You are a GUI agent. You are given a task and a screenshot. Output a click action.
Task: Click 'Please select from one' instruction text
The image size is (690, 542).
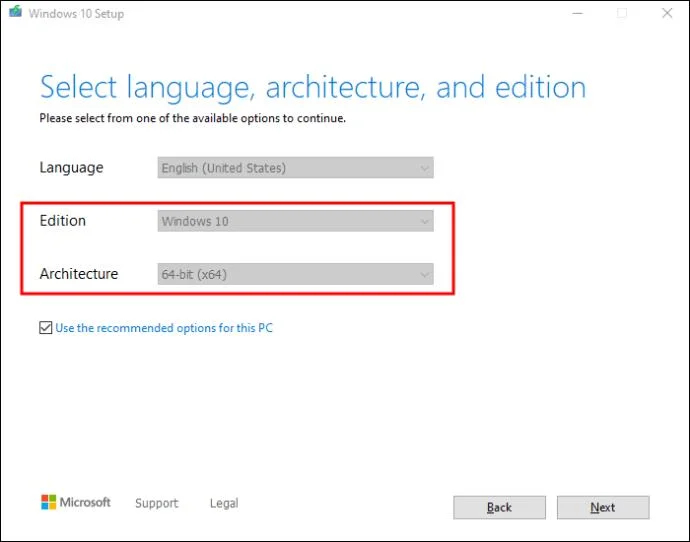[192, 118]
